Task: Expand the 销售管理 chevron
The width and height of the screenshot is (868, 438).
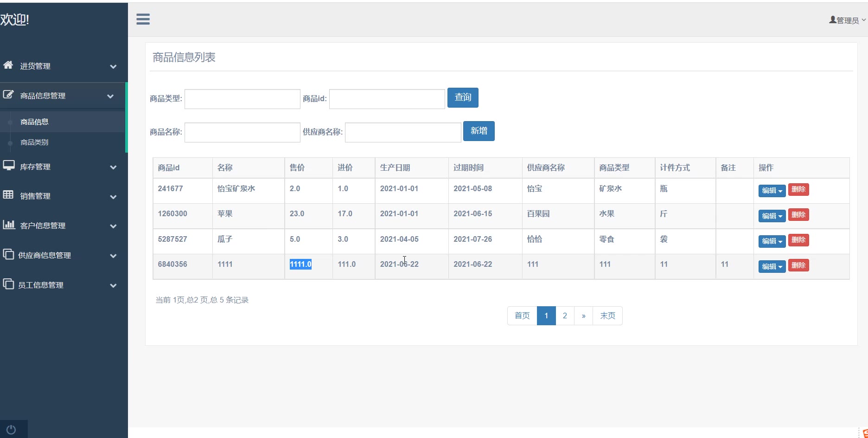Action: (113, 197)
